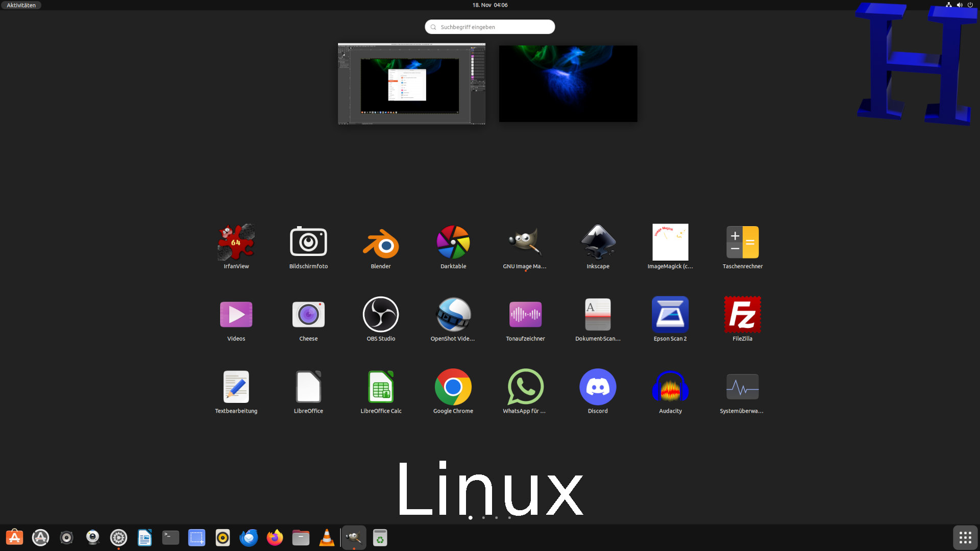Launch Software Updater from the dock
Image resolution: width=980 pixels, height=551 pixels.
pyautogui.click(x=41, y=538)
